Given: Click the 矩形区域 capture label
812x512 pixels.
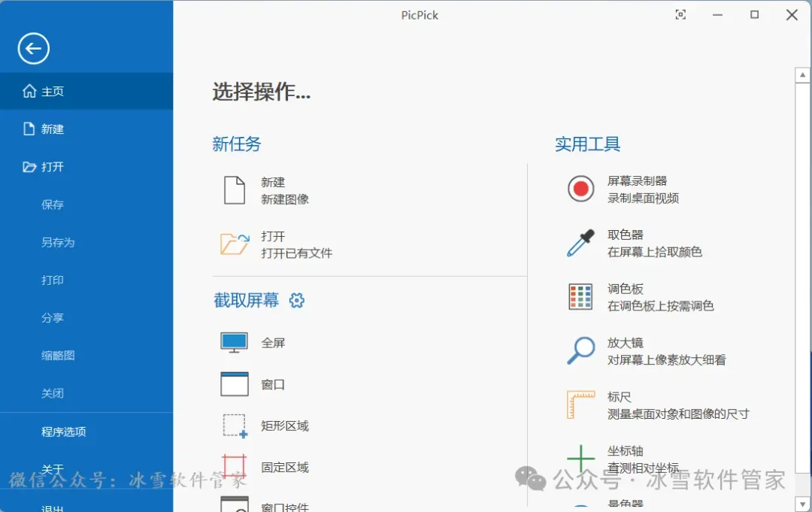Looking at the screenshot, I should pos(285,426).
